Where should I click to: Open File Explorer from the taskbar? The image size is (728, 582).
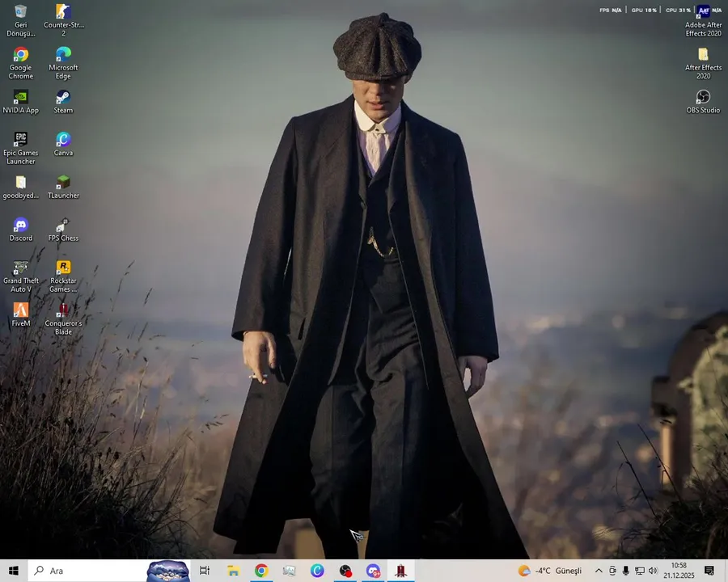click(233, 571)
